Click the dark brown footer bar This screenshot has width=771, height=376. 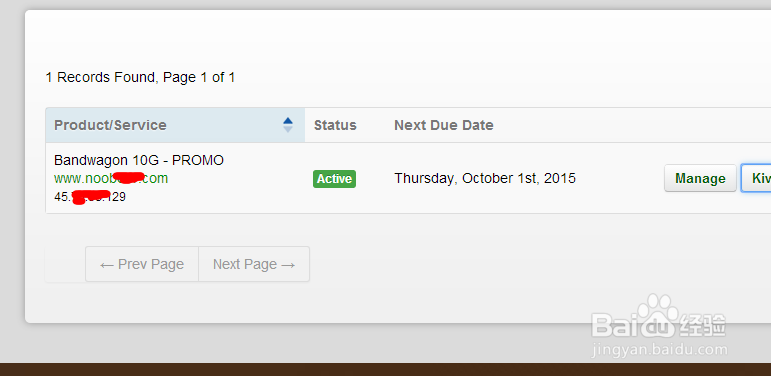(x=386, y=370)
